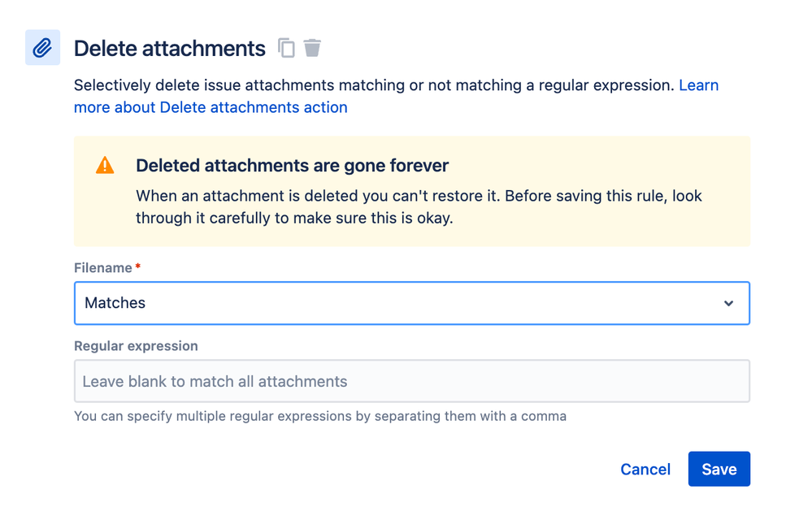Screen dimensions: 812x524
Task: Click the 'Matches' selected value text
Action: (x=115, y=303)
